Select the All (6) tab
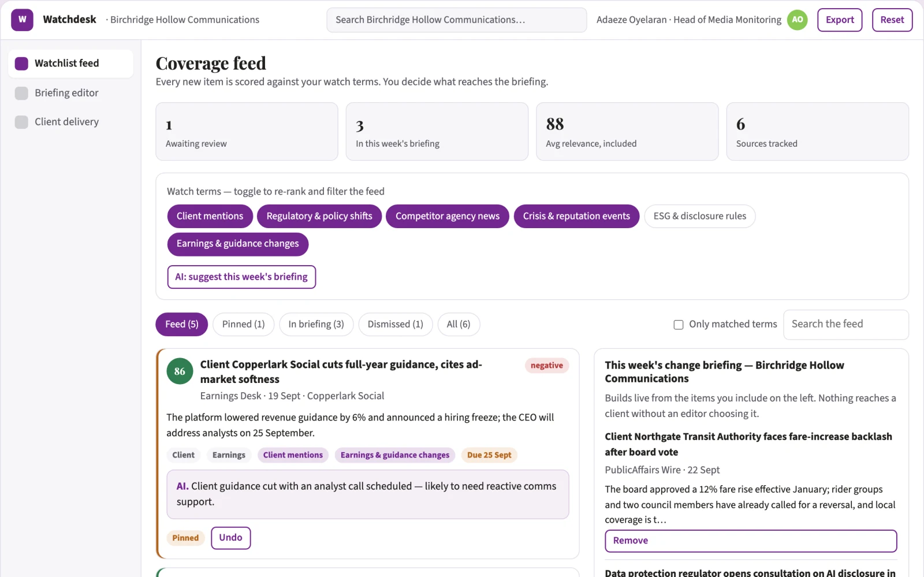This screenshot has height=577, width=924. [x=458, y=324]
